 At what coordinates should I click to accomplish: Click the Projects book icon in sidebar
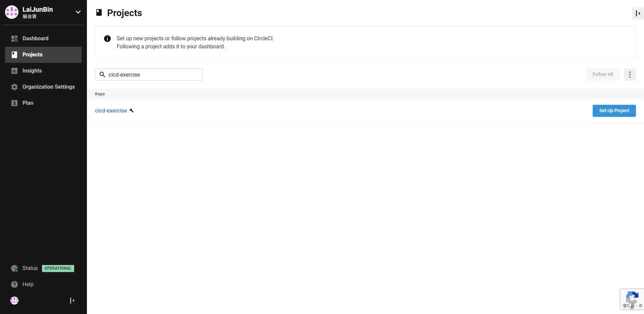pyautogui.click(x=14, y=55)
